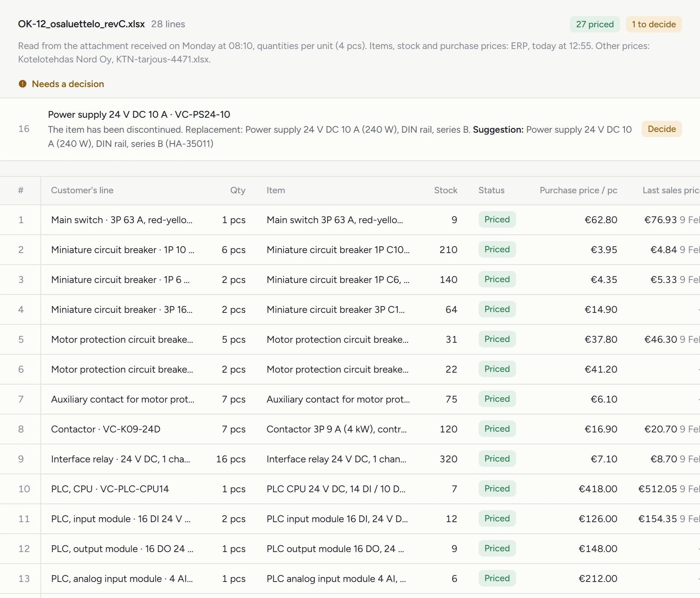Click purchase price €212.00
Viewport: 700px width, 598px height.
[x=598, y=579]
